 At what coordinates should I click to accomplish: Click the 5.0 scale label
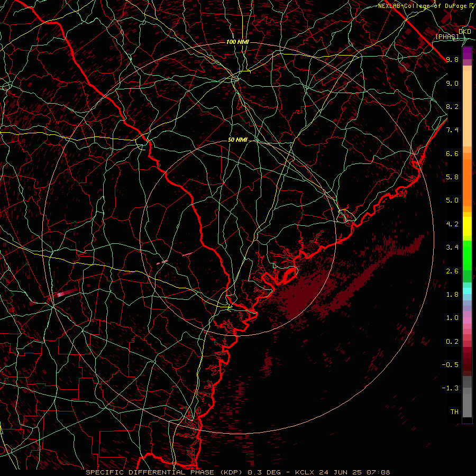(x=452, y=200)
